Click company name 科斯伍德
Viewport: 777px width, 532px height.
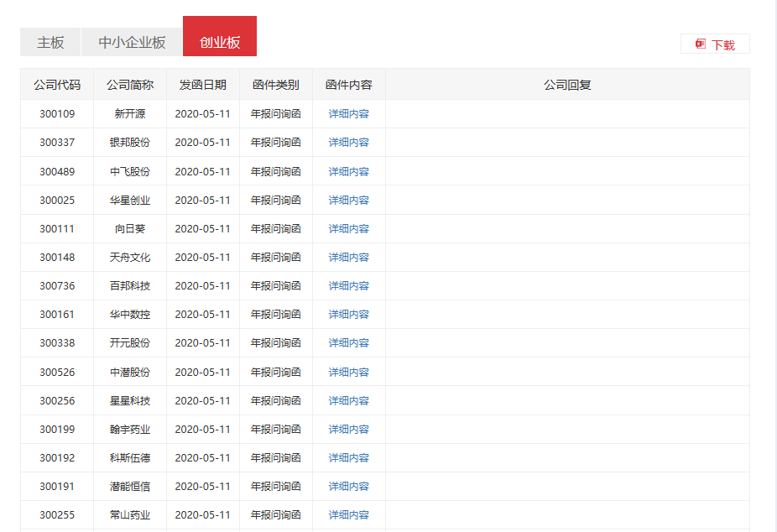[x=130, y=457]
